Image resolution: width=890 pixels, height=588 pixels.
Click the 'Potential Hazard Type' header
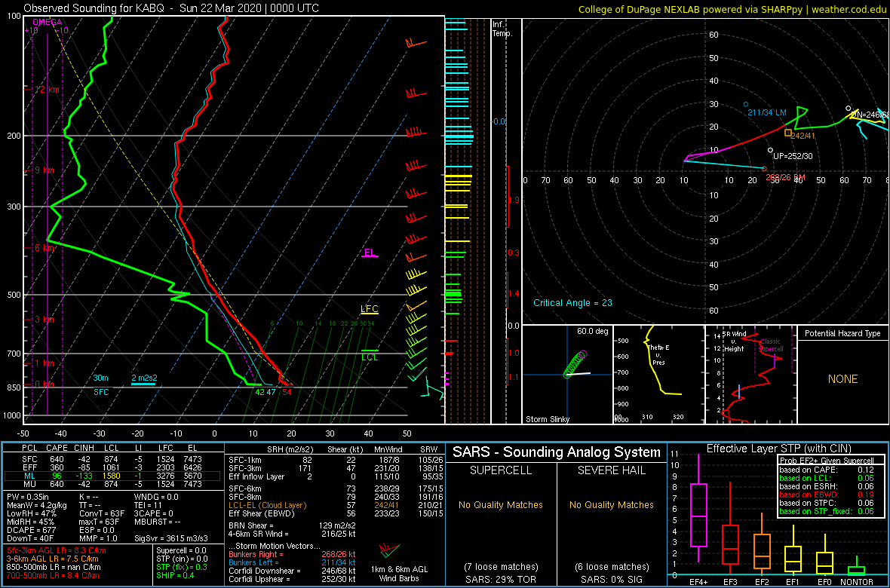click(x=843, y=333)
